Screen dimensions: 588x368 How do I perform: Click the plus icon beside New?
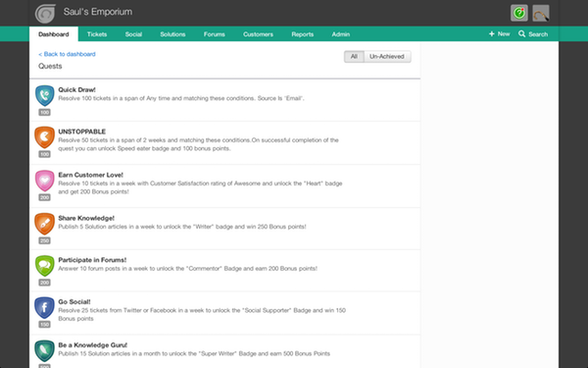click(x=492, y=33)
